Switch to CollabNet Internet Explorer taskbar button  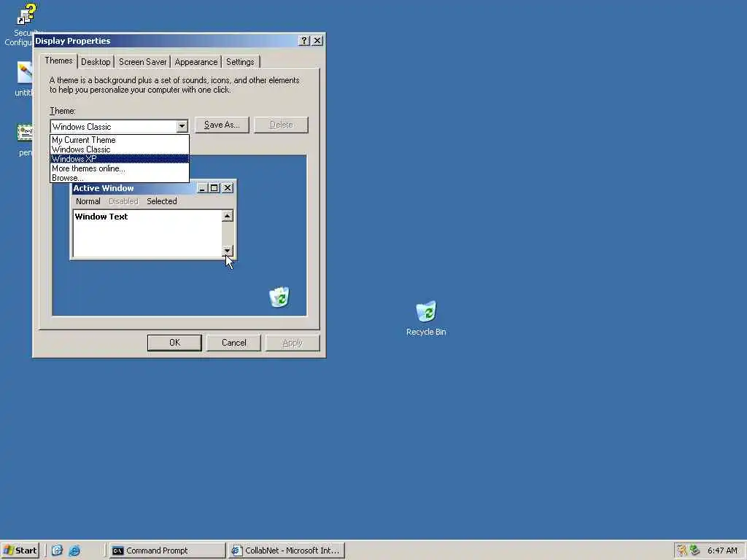[x=286, y=551]
